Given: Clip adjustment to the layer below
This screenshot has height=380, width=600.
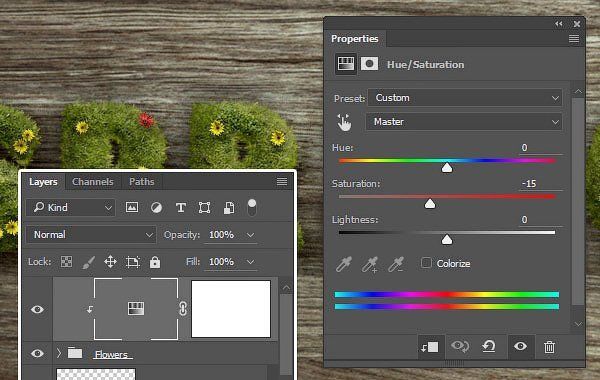Looking at the screenshot, I should [x=430, y=347].
